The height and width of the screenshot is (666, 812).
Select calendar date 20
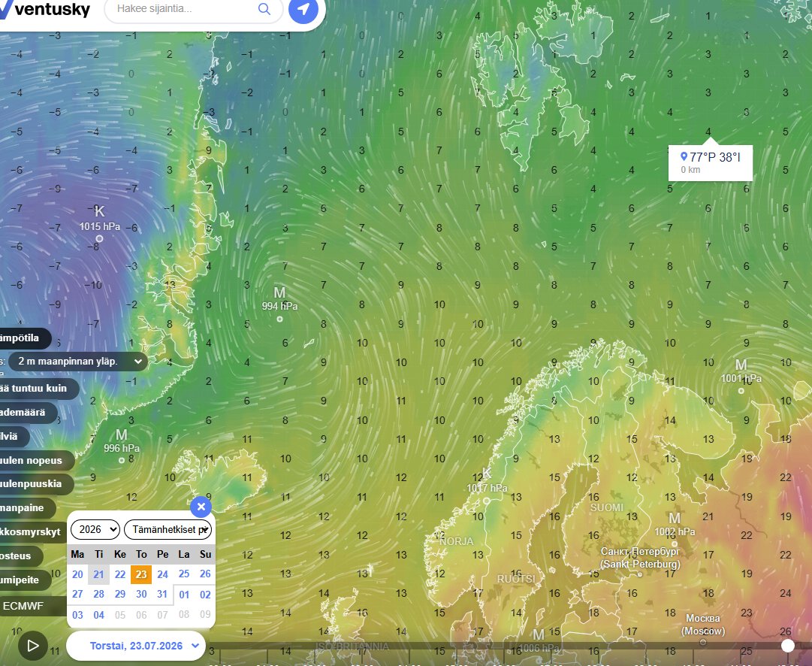point(77,574)
